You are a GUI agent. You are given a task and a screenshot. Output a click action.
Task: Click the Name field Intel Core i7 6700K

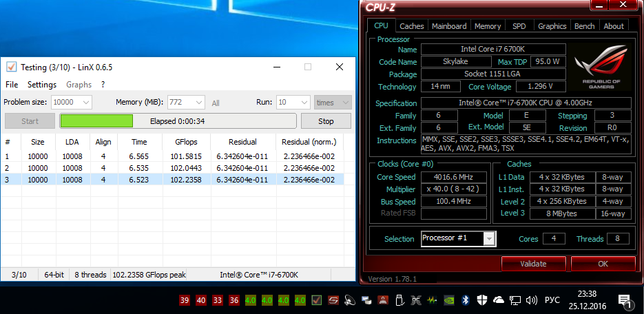(x=493, y=50)
